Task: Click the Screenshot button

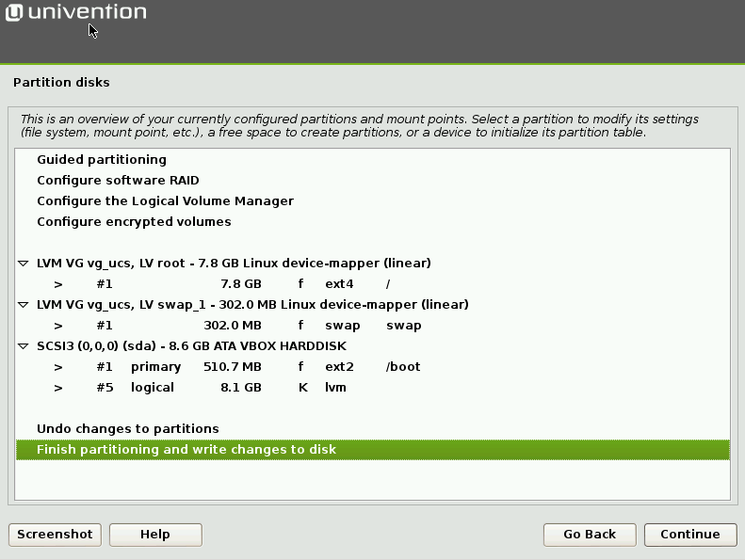Action: click(x=55, y=535)
